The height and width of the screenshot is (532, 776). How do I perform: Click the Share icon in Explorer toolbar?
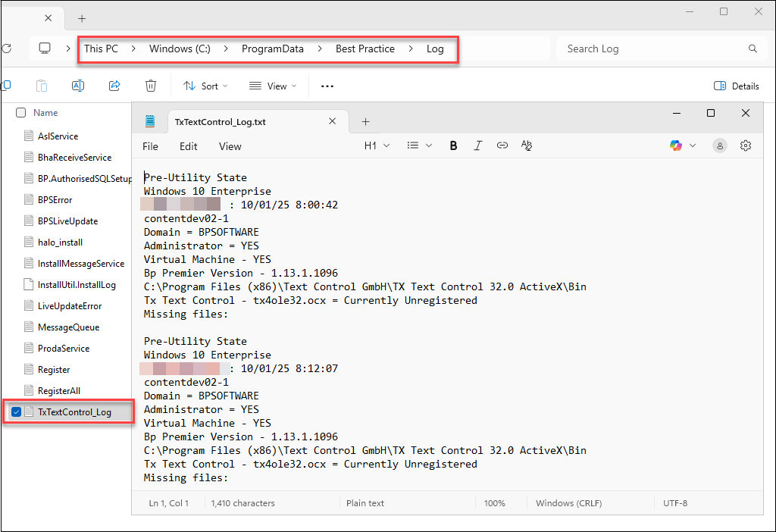point(114,86)
